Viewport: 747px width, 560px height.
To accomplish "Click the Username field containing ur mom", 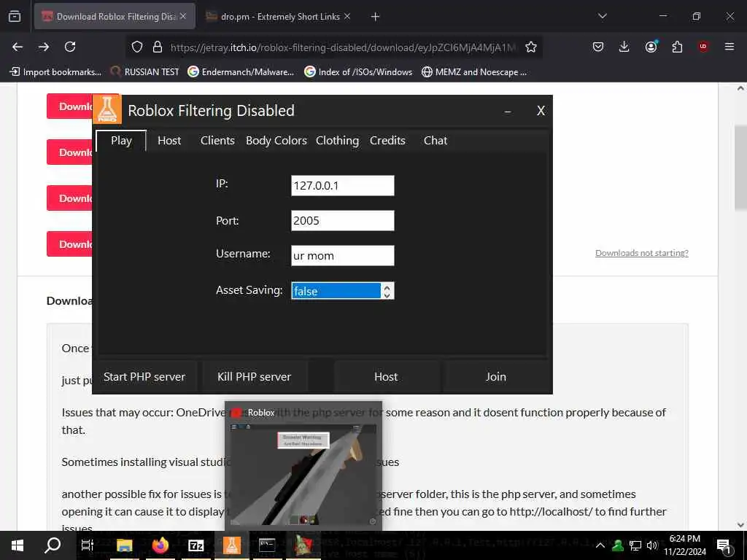I will [343, 256].
